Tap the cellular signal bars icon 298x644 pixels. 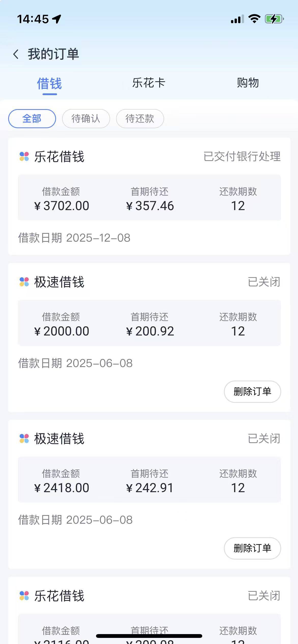click(237, 19)
